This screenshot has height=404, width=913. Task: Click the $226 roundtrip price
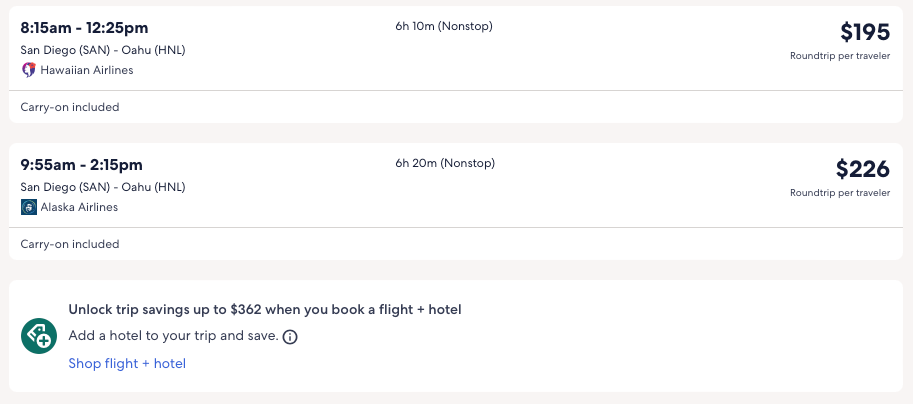(x=862, y=169)
